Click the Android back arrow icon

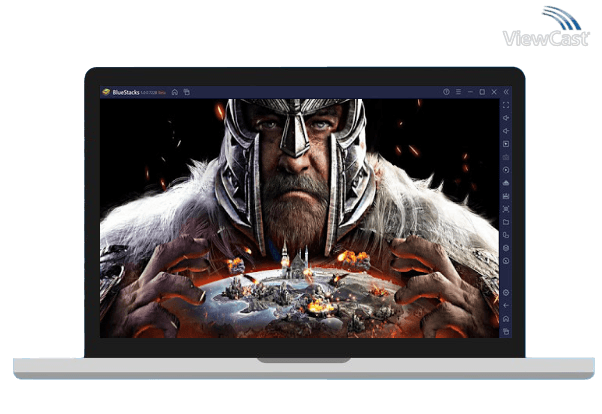506,306
